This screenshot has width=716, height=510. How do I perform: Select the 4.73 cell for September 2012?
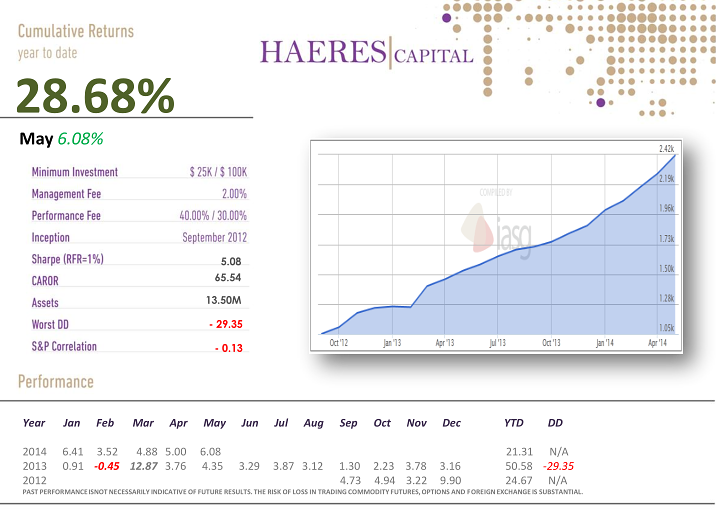coord(350,480)
